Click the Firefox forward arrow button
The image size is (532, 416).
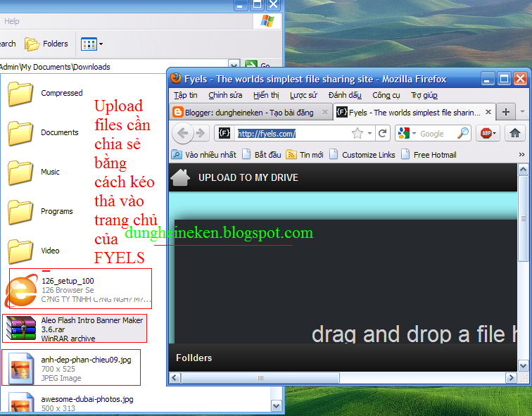coord(201,133)
